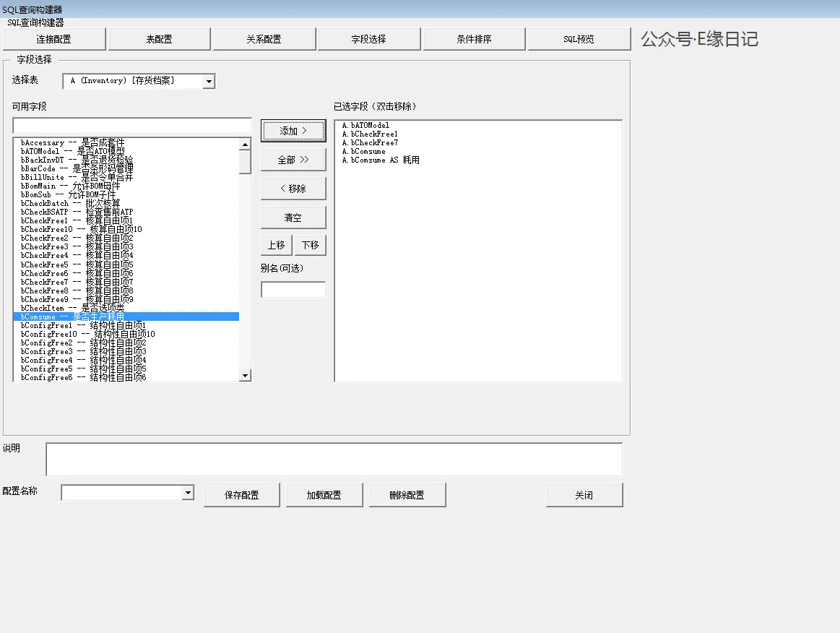Expand the 选择表 dropdown arrow
The width and height of the screenshot is (840, 633).
pyautogui.click(x=209, y=81)
